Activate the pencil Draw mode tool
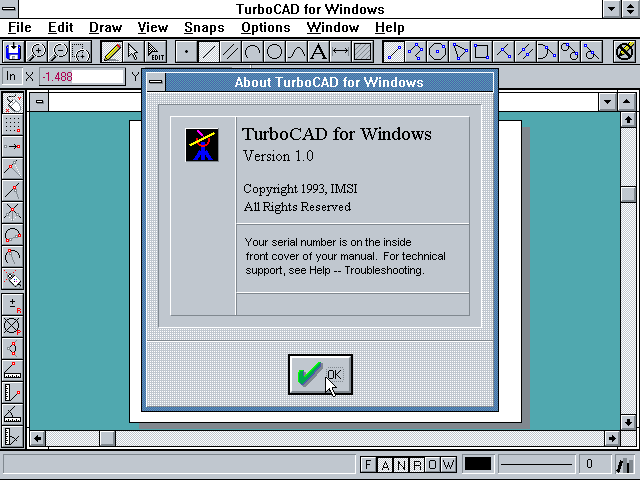The width and height of the screenshot is (640, 480). pos(111,52)
